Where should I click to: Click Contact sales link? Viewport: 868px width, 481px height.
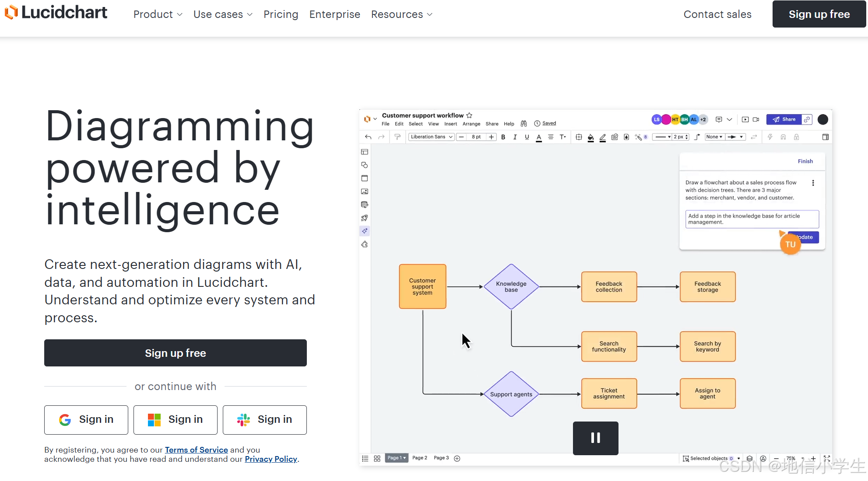(717, 14)
